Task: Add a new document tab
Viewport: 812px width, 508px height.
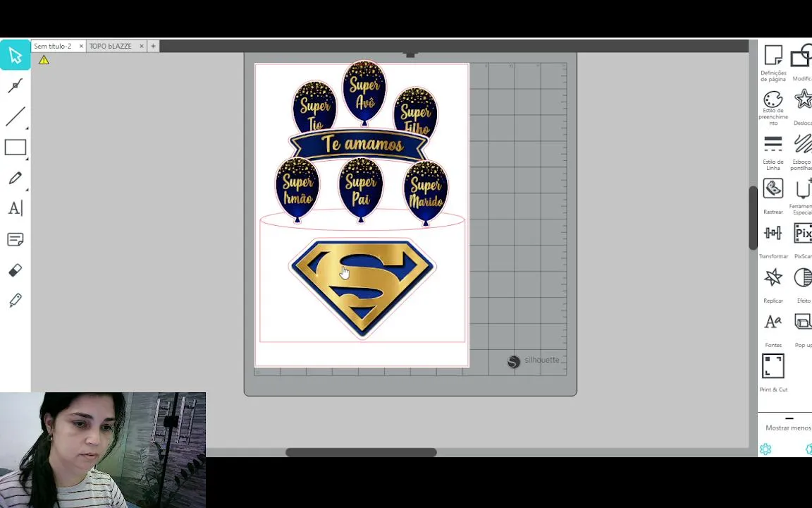Action: click(153, 46)
